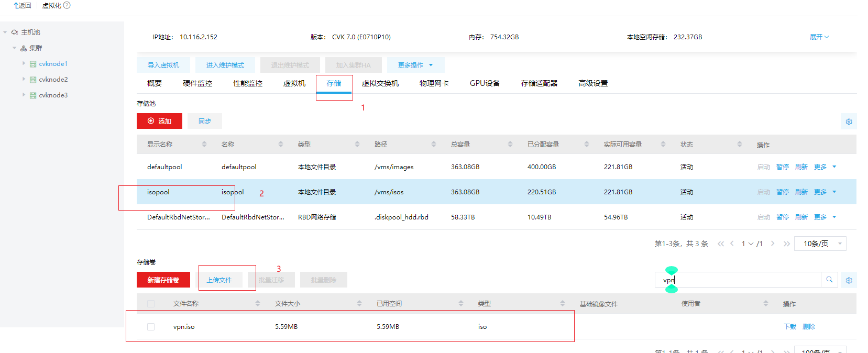Click the return arrow icon at top left

click(x=16, y=5)
